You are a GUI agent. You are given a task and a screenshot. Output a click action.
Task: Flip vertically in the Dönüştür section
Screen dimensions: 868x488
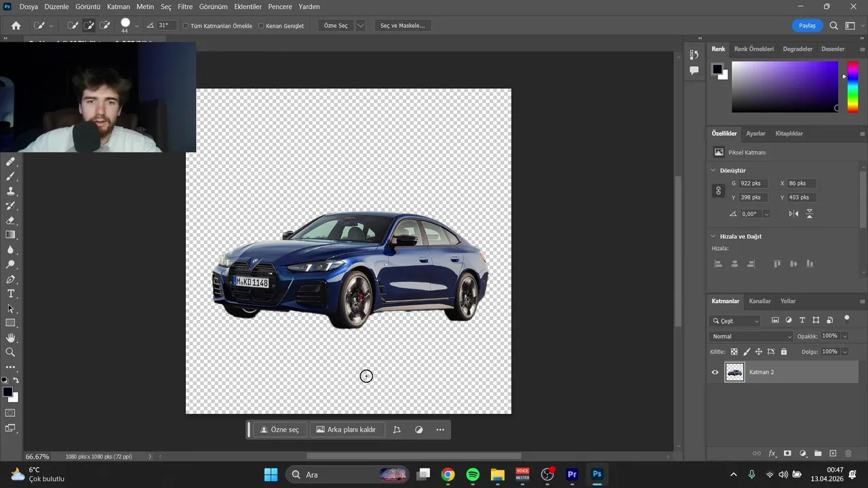pyautogui.click(x=809, y=213)
